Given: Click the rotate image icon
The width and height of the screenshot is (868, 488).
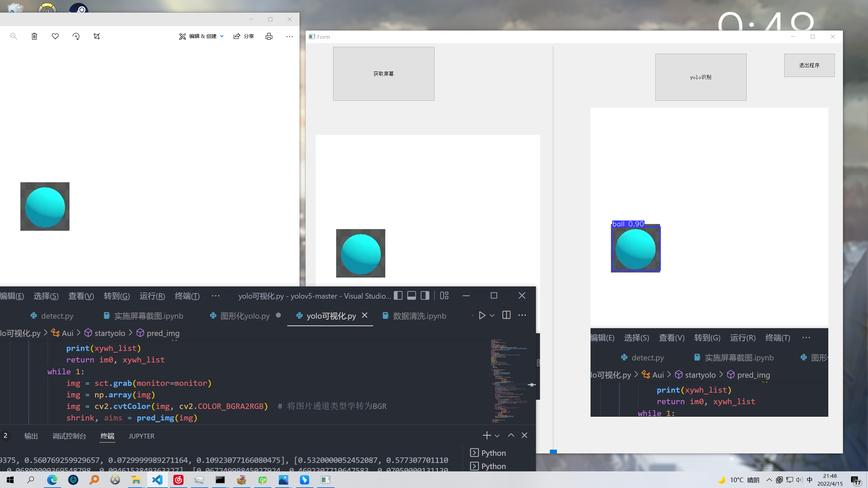Looking at the screenshot, I should click(76, 36).
